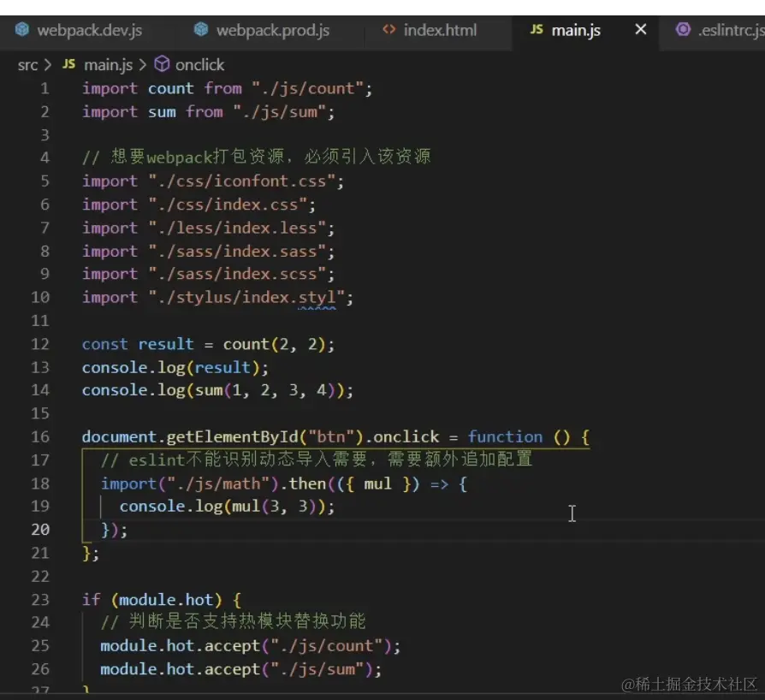
Task: Click the "function" keyword on line 16
Action: coord(505,436)
